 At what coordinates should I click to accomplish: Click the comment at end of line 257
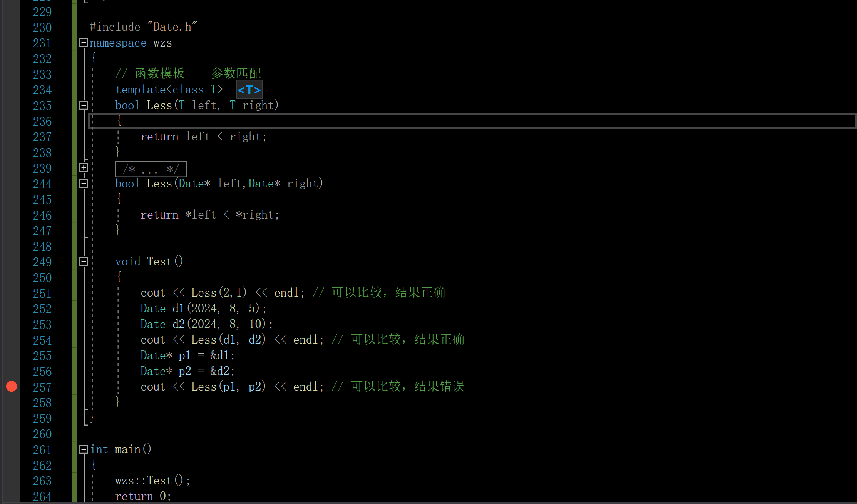click(398, 386)
